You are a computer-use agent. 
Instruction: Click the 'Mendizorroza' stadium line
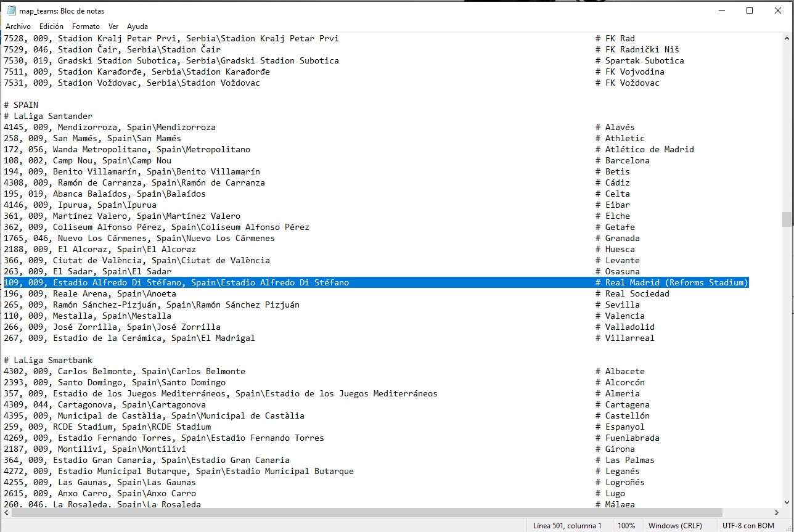point(110,127)
